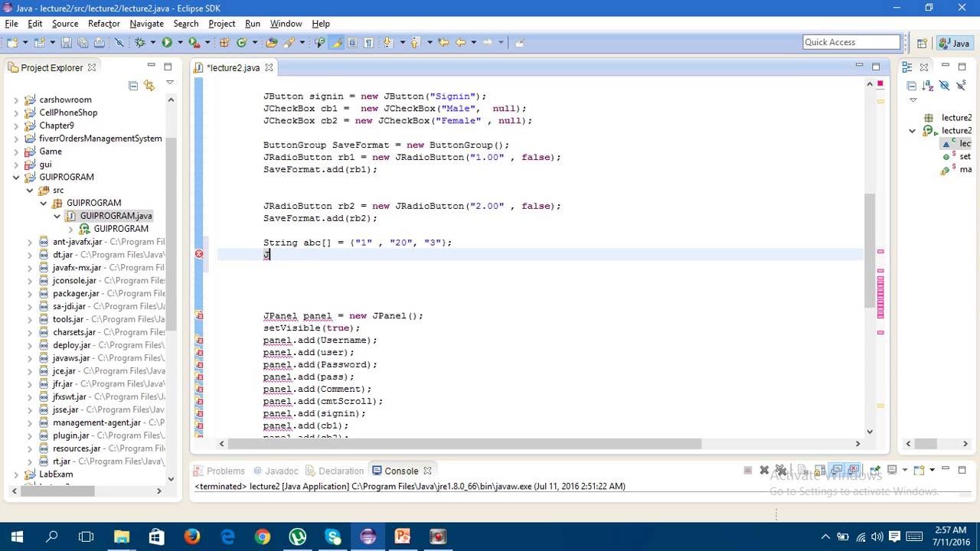
Task: Toggle Link with Editor in Project Explorer
Action: [x=149, y=85]
